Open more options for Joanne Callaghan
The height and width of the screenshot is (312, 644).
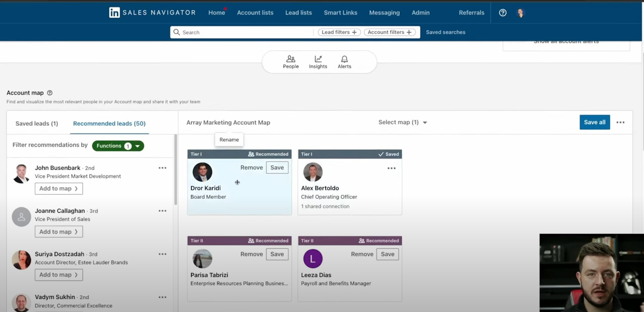click(162, 211)
